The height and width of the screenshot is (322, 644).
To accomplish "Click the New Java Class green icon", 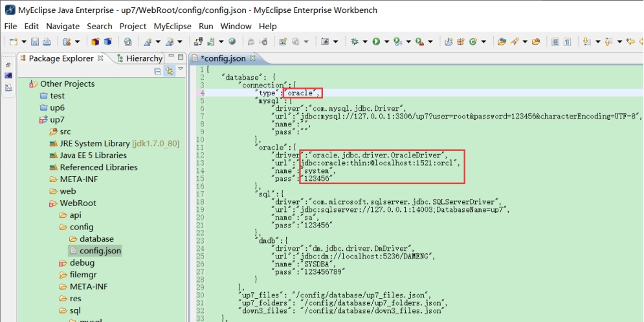I will click(472, 41).
